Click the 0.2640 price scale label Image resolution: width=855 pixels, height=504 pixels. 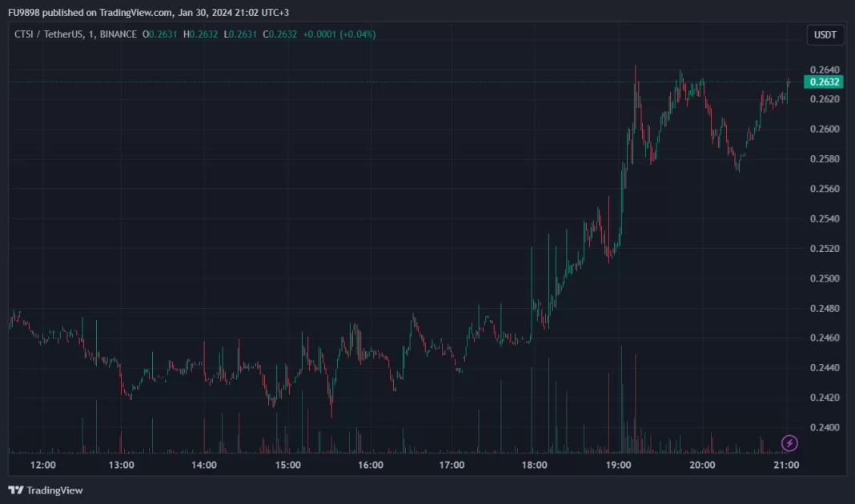(824, 69)
